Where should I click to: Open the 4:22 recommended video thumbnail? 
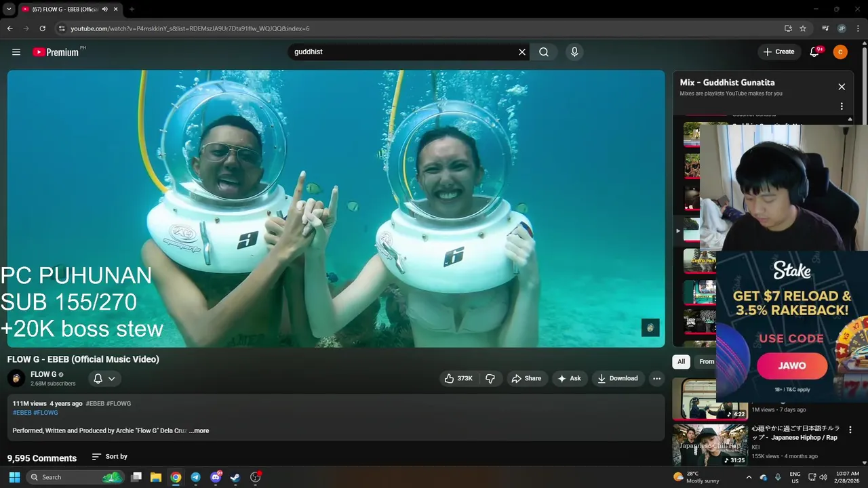[710, 399]
